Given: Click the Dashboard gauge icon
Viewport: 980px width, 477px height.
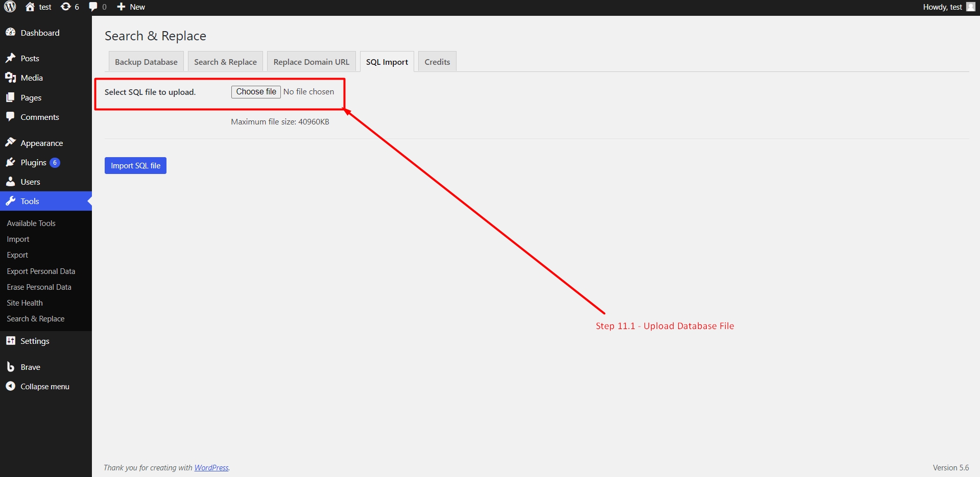Looking at the screenshot, I should pyautogui.click(x=10, y=32).
